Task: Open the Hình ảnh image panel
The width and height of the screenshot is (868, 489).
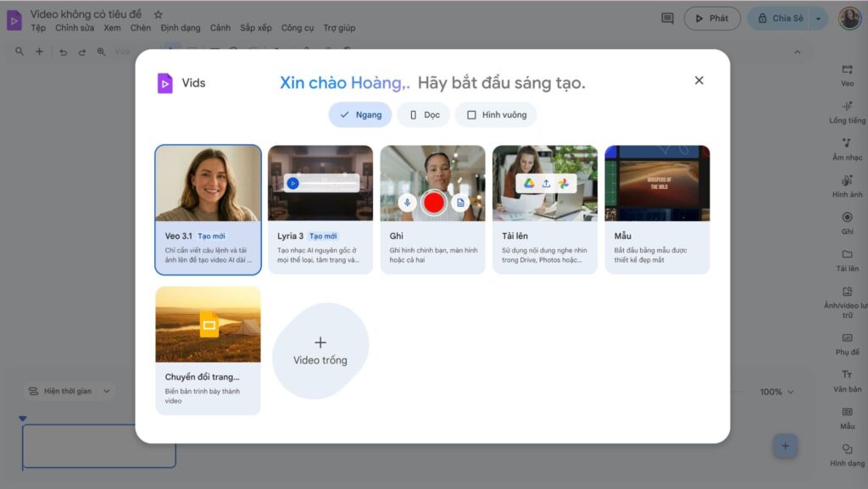Action: (x=847, y=186)
